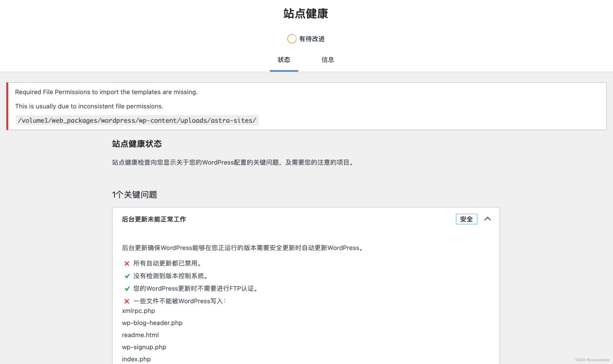Click the green check on the FTP认证 line

tap(126, 288)
